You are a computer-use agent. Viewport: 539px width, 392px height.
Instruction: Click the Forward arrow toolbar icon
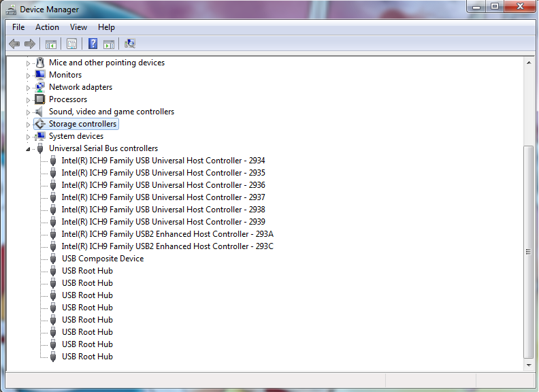30,44
